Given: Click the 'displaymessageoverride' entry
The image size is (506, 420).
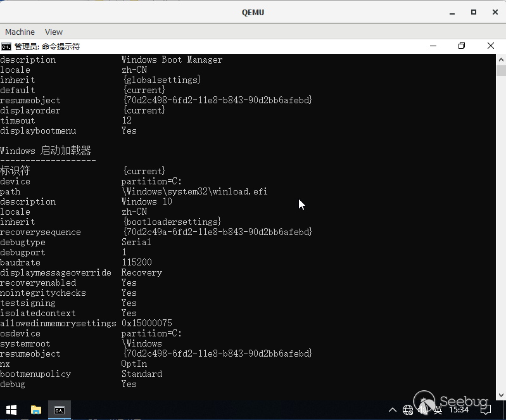Looking at the screenshot, I should (56, 272).
